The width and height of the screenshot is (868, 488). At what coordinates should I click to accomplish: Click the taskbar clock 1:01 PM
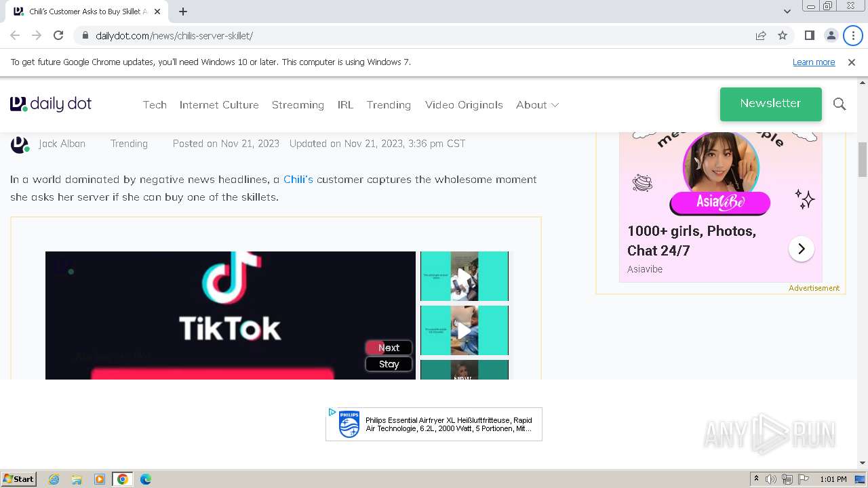[833, 479]
